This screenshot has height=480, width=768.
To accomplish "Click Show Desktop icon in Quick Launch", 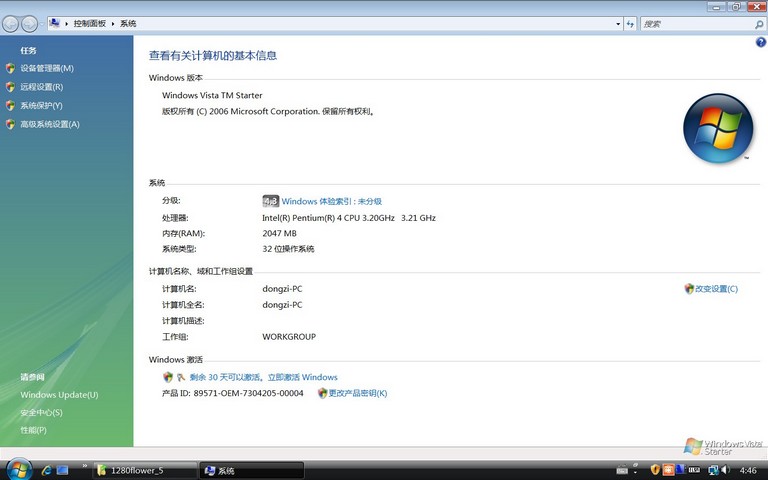I will 62,470.
